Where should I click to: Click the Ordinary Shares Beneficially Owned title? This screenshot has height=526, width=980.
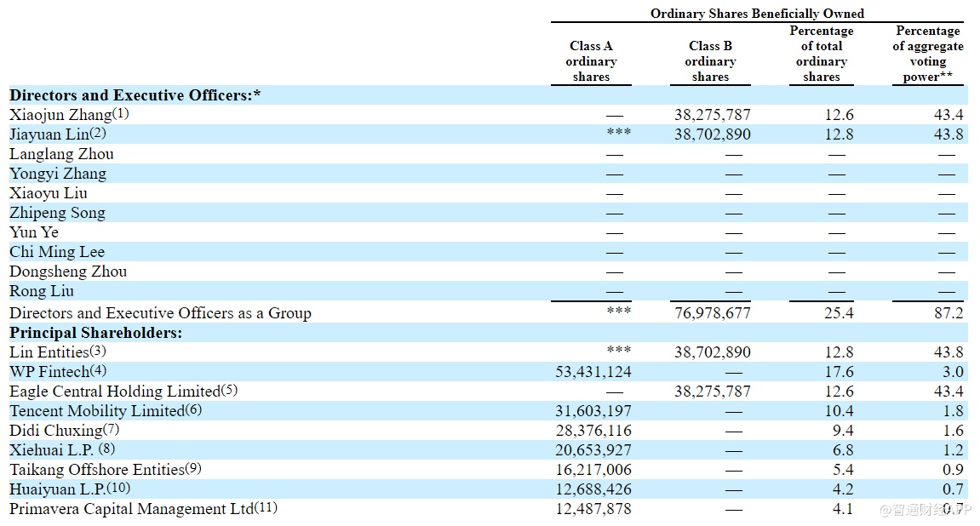click(x=757, y=14)
